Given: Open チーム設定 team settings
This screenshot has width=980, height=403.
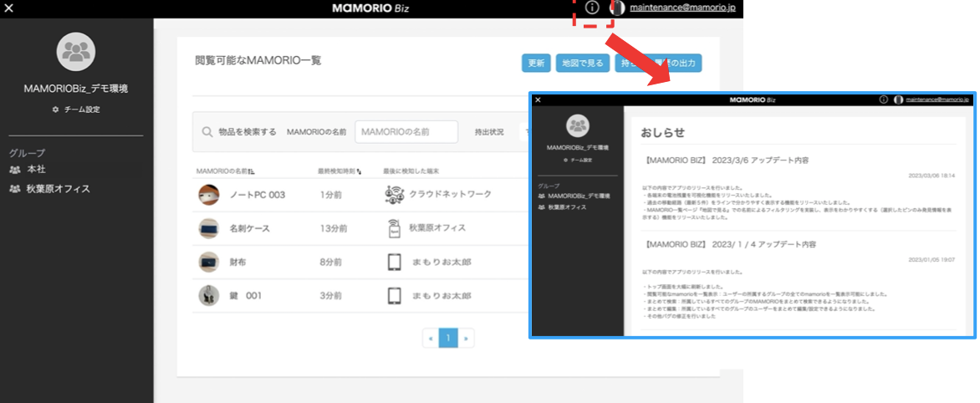Looking at the screenshot, I should tap(76, 110).
